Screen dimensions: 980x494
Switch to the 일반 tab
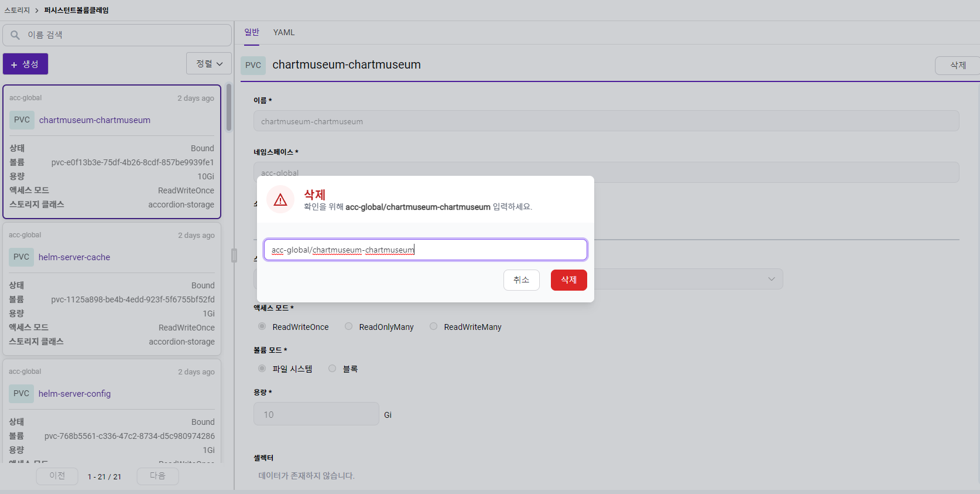[x=252, y=32]
